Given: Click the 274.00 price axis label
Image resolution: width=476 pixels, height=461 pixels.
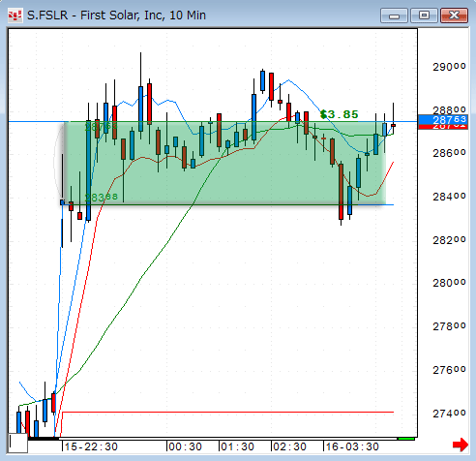Looking at the screenshot, I should pos(449,414).
